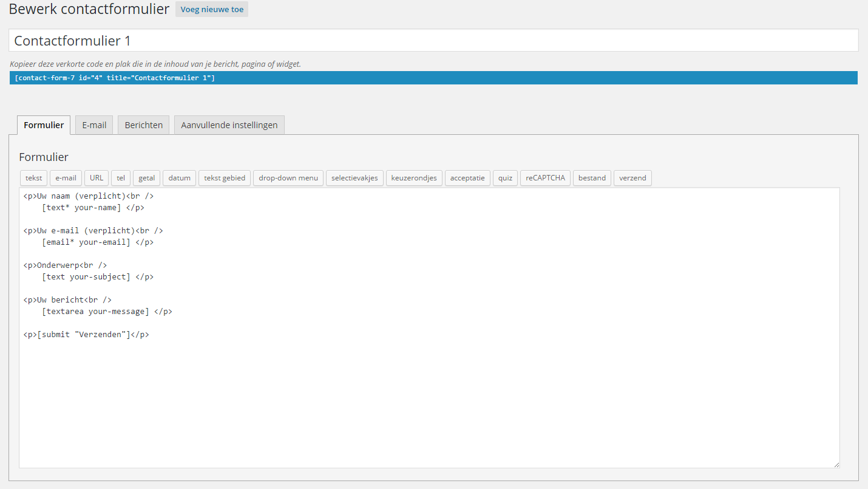This screenshot has width=868, height=489.
Task: Insert an e-mail tag into the form
Action: coord(66,177)
